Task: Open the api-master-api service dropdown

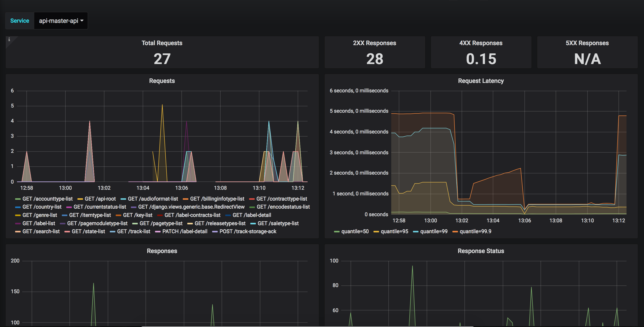Action: click(61, 21)
